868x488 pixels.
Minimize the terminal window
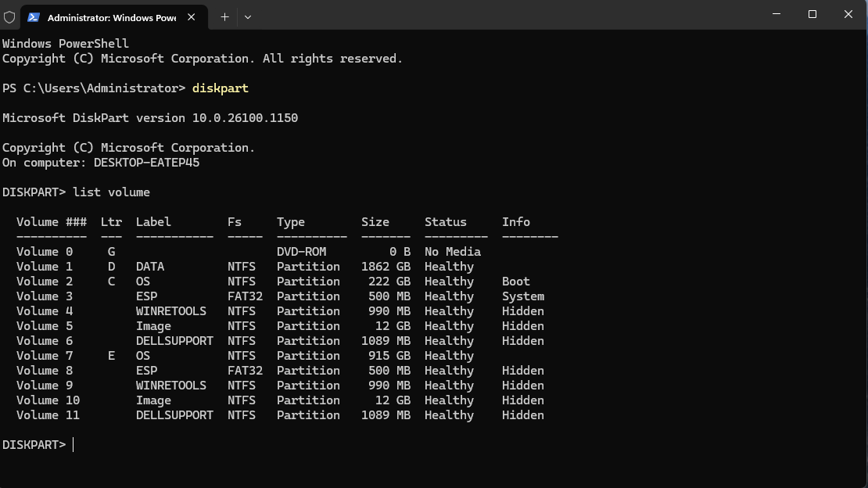(x=776, y=14)
